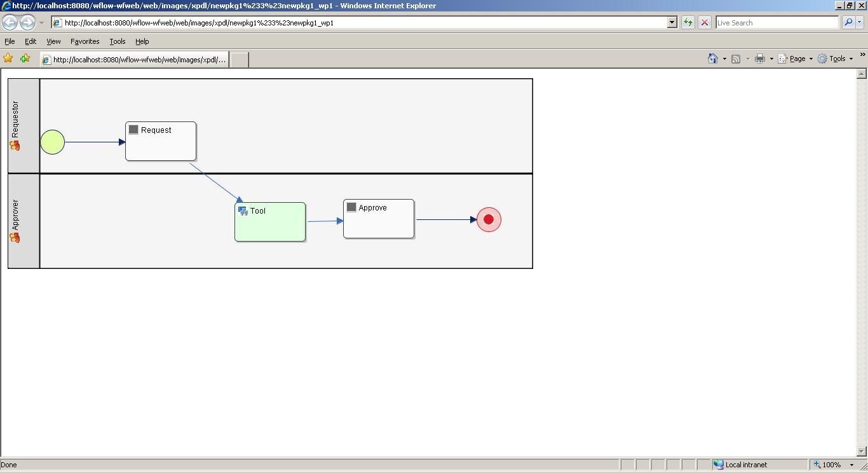Click the Live Search magnifier button
Image resolution: width=868 pixels, height=473 pixels.
(x=848, y=22)
